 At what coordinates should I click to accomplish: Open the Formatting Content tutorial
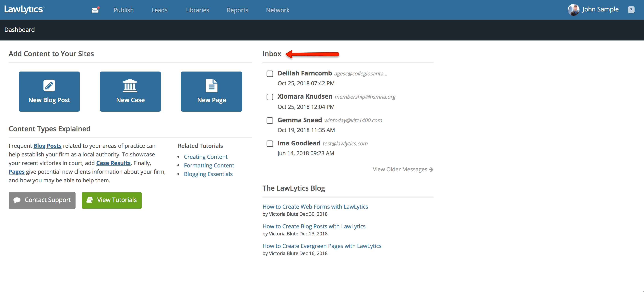coord(209,165)
